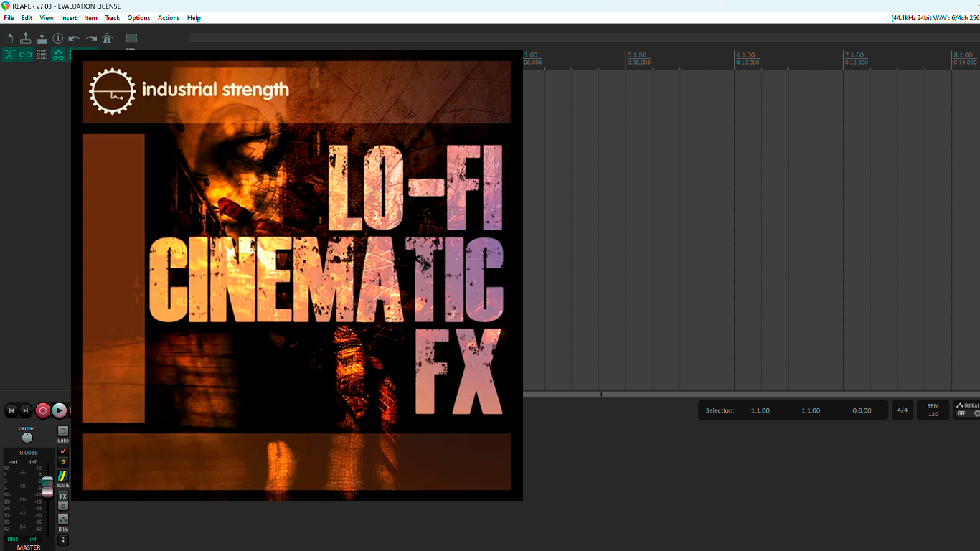Solo the master track
This screenshot has width=980, height=551.
63,462
